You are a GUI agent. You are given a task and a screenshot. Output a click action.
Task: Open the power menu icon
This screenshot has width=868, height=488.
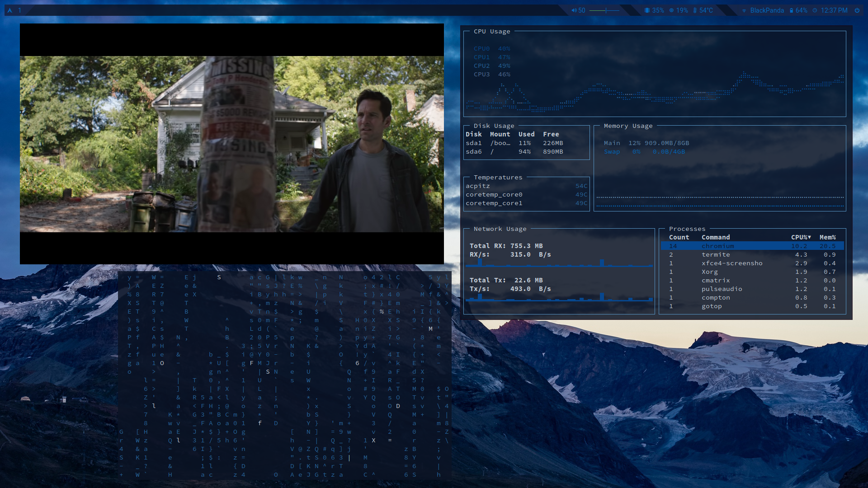(857, 10)
